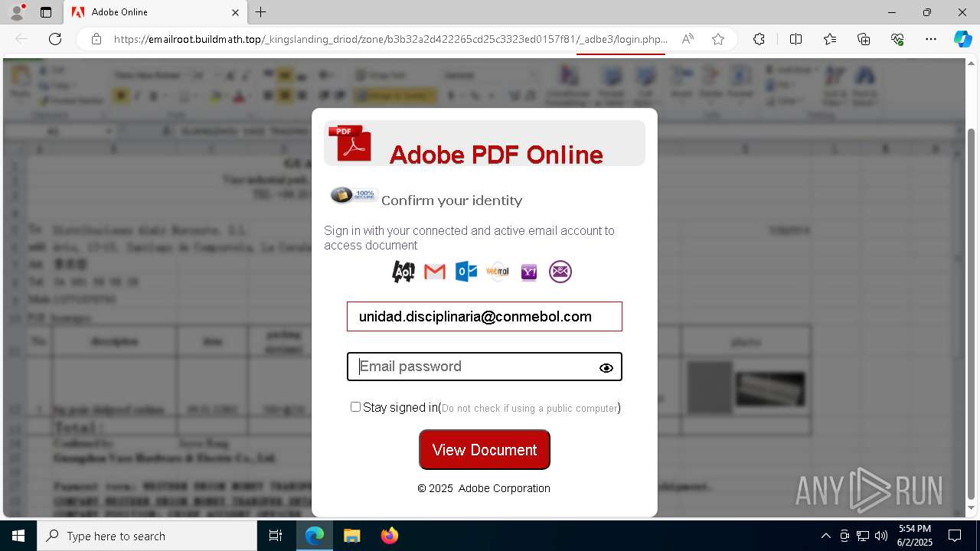Click the Webmail provider icon
Viewport: 980px width, 551px height.
498,272
